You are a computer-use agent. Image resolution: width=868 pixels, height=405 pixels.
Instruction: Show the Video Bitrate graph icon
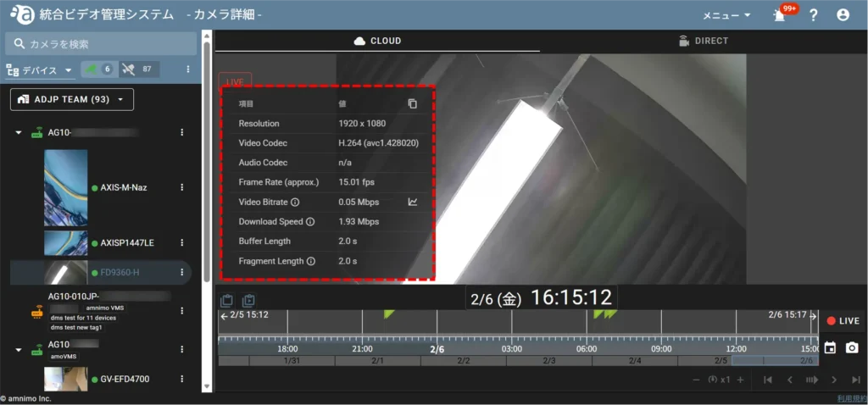(x=413, y=202)
